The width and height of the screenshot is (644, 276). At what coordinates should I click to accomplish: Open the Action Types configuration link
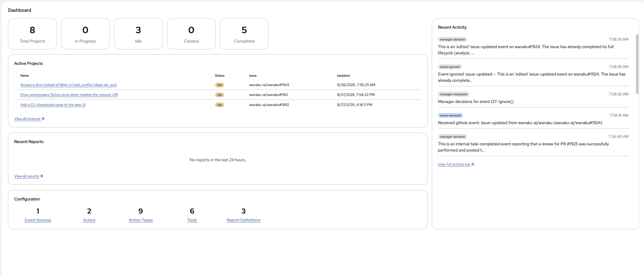coord(140,220)
